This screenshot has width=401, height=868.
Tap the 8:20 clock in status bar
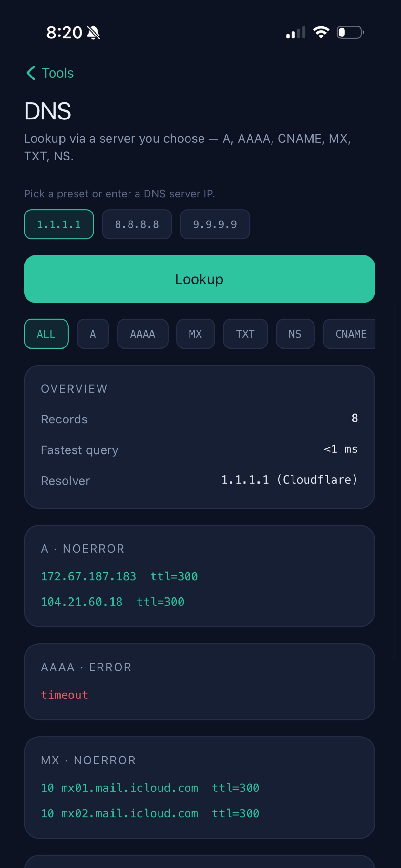(x=64, y=33)
